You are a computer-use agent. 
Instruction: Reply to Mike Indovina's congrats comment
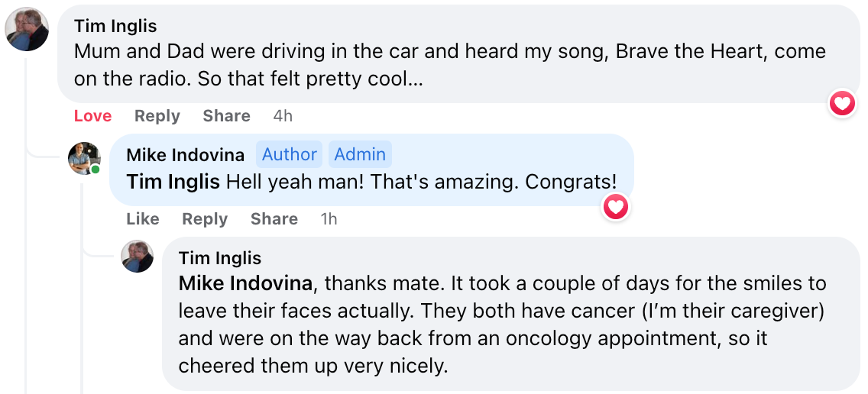[x=205, y=219]
